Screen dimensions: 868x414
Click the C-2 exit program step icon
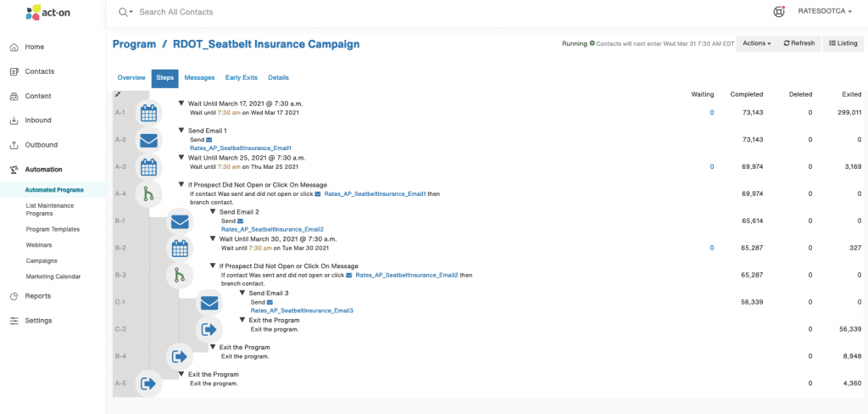pos(209,330)
